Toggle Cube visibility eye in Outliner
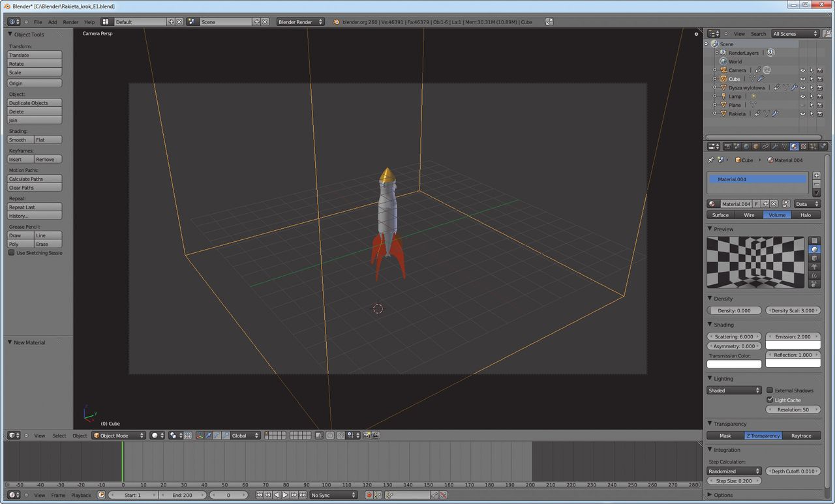The height and width of the screenshot is (504, 835). pos(802,79)
